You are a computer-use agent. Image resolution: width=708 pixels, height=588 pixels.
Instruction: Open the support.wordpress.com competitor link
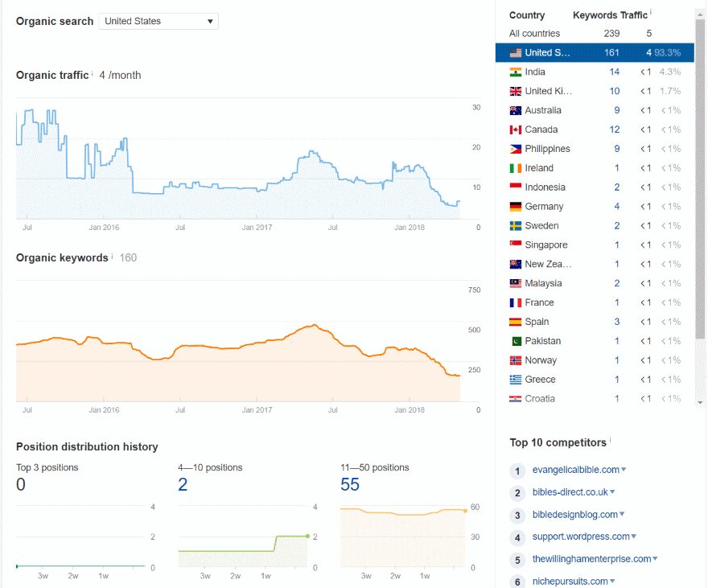click(x=581, y=537)
